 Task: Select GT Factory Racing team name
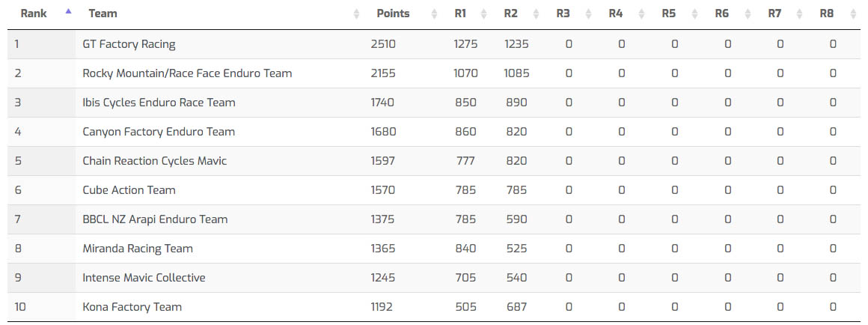pyautogui.click(x=129, y=44)
